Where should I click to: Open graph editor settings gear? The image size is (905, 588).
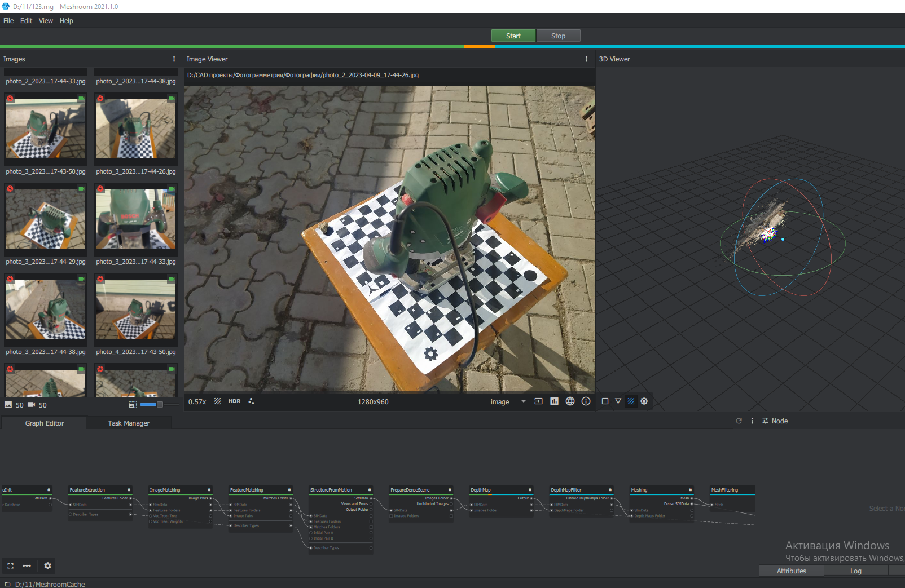[x=47, y=565]
